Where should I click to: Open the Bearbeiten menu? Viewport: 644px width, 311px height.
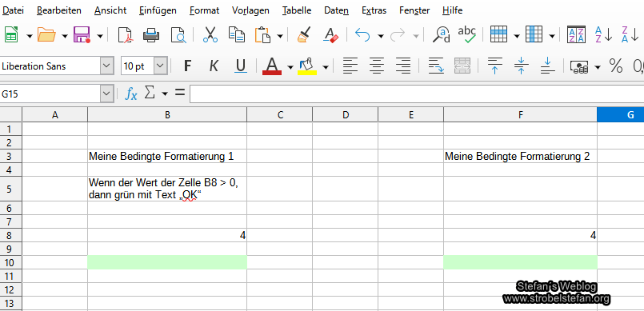click(x=59, y=10)
